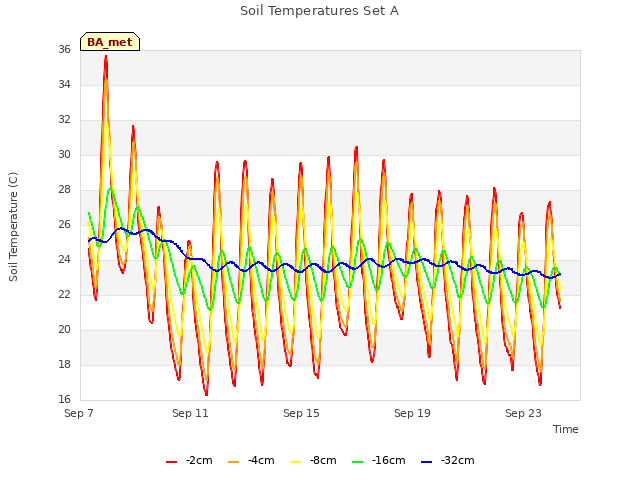Click the BA_met annotation box

coord(110,42)
